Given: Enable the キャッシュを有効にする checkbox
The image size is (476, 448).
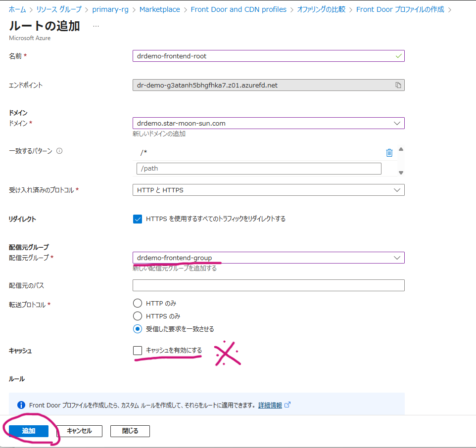Looking at the screenshot, I should click(138, 351).
